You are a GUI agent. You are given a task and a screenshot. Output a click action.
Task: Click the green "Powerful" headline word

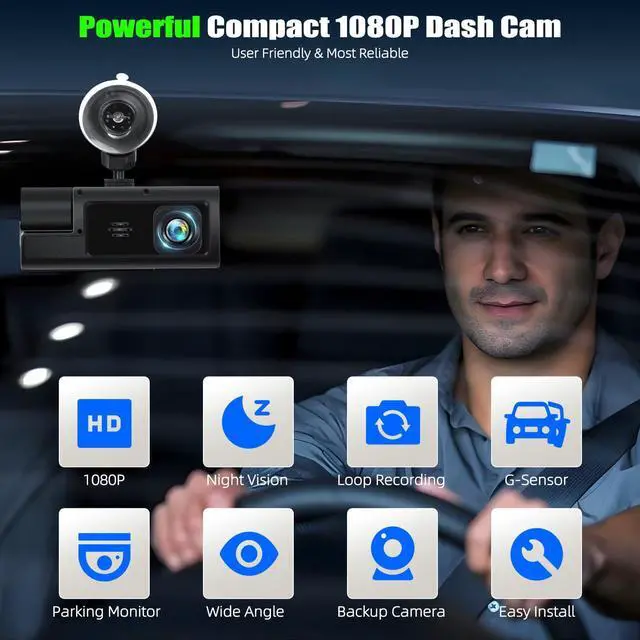tap(139, 26)
